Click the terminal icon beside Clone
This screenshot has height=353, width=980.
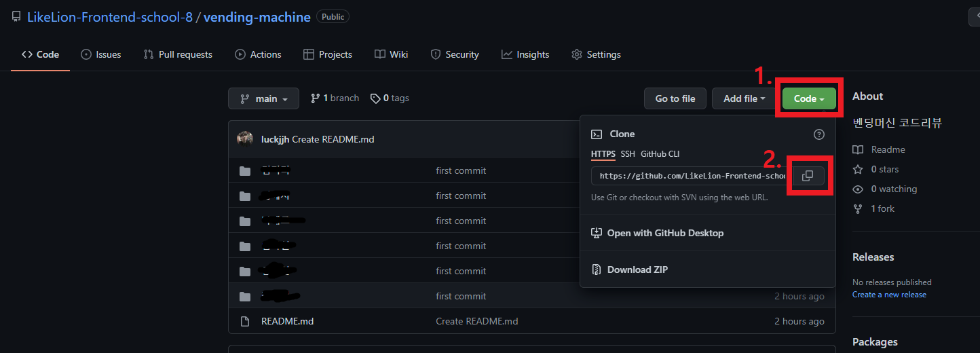(597, 134)
